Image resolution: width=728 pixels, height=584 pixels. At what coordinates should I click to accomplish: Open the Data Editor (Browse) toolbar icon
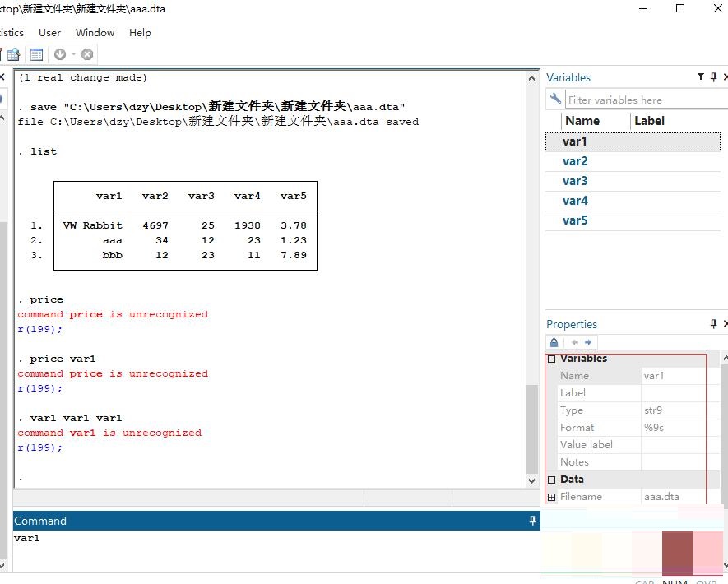(x=14, y=55)
